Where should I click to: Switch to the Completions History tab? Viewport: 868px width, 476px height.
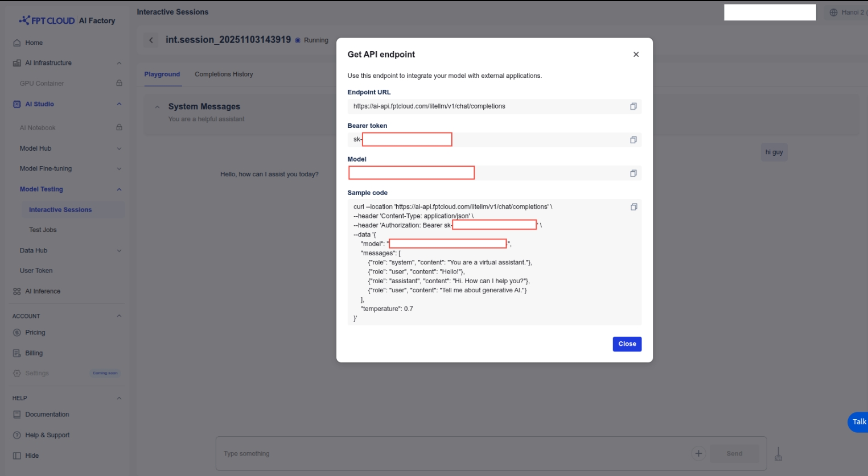(x=224, y=74)
